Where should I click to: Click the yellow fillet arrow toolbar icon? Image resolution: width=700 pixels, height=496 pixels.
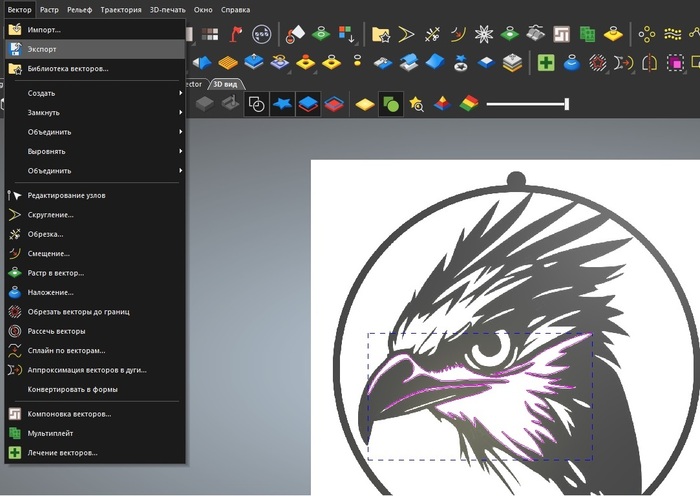coord(406,34)
